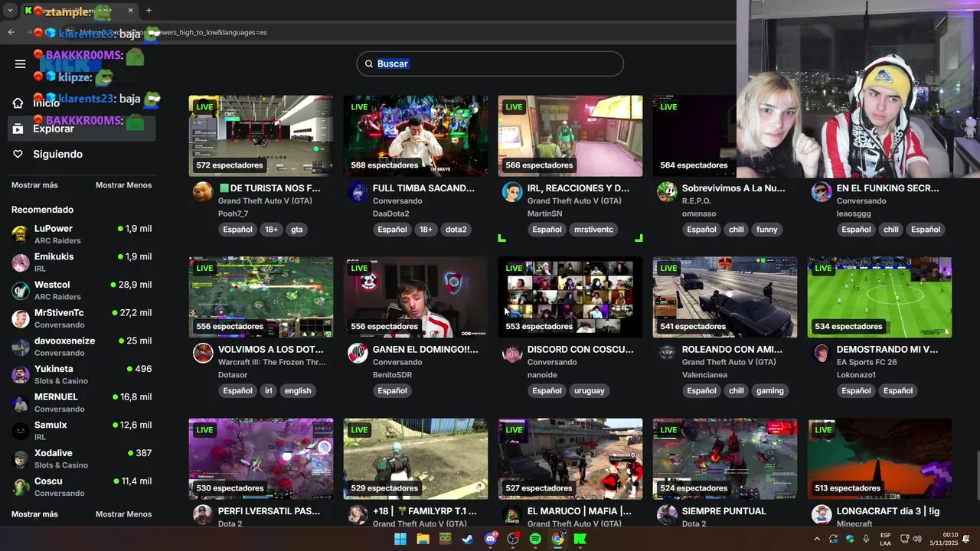Open Valencianea channel avatar
This screenshot has width=980, height=551.
tap(667, 353)
